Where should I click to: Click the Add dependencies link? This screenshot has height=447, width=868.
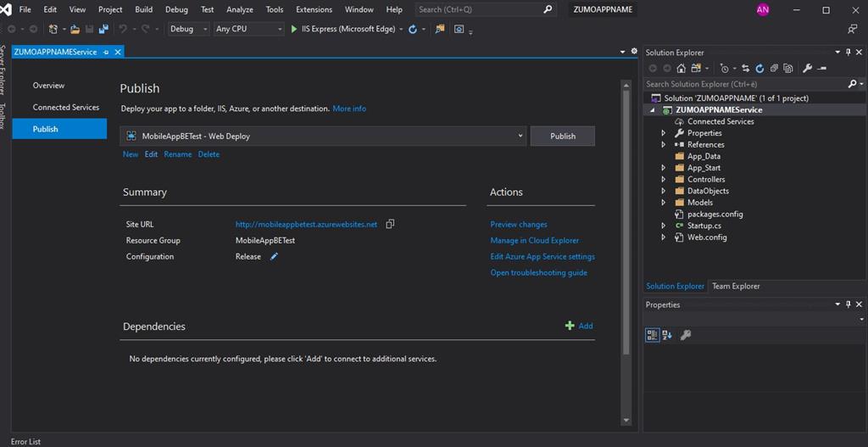pyautogui.click(x=579, y=326)
